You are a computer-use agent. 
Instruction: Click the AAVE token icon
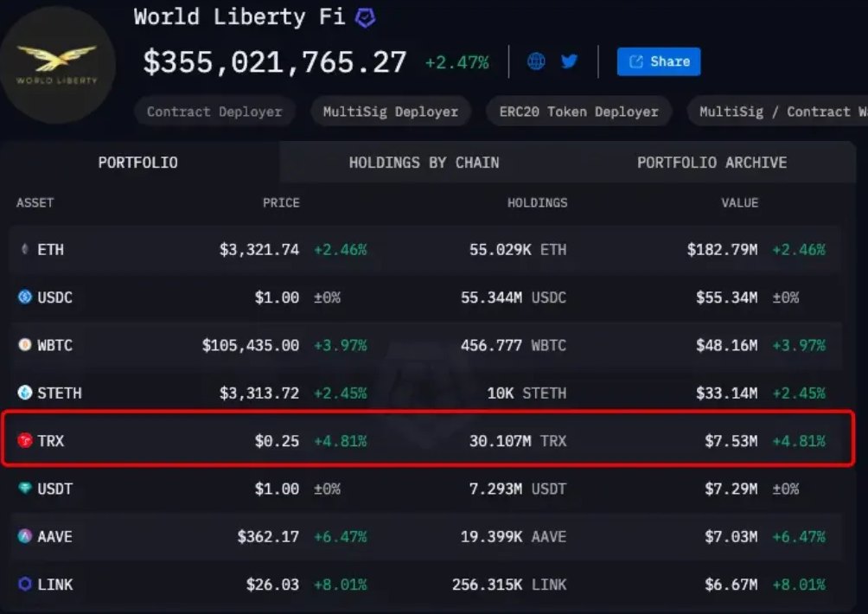25,536
